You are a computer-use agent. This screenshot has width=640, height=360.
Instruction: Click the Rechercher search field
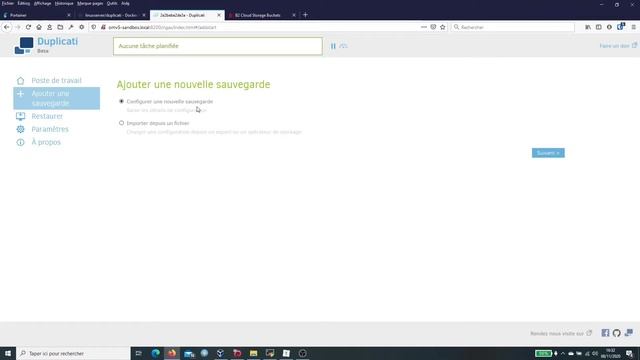pos(513,27)
